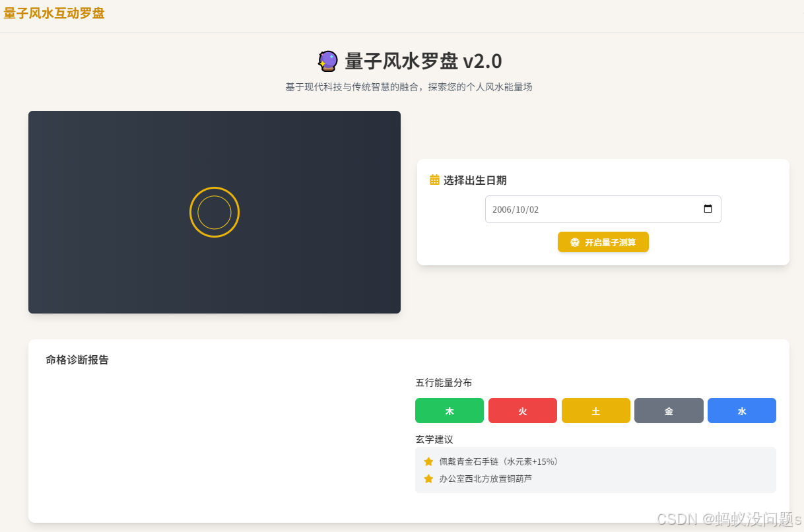Select the green 木 element block
804x532 pixels.
coord(450,411)
